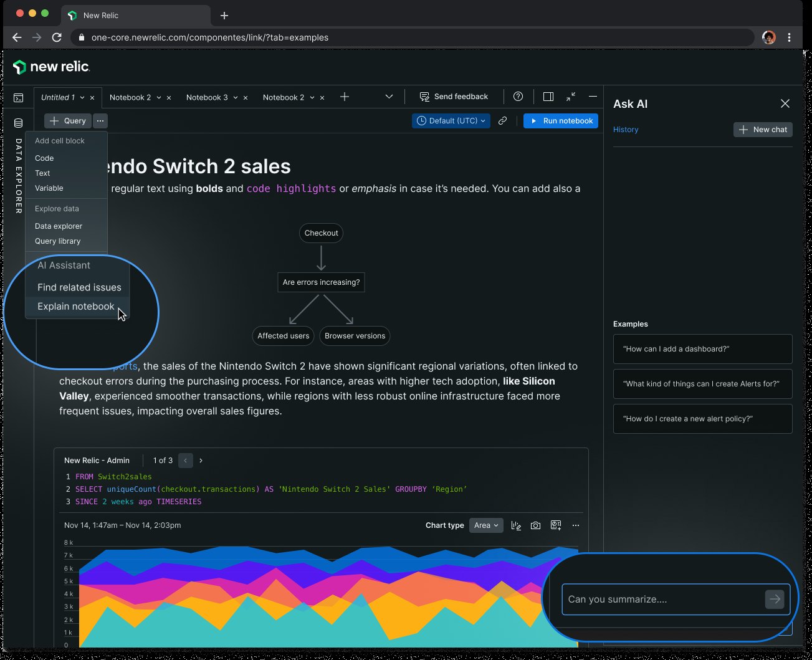
Task: Expand the Untitled 1 tab chevron
Action: pos(82,98)
